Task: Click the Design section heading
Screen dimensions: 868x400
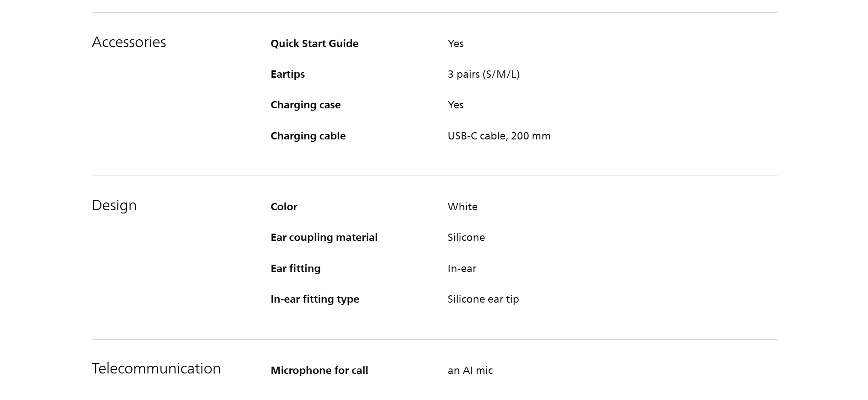Action: pyautogui.click(x=114, y=205)
